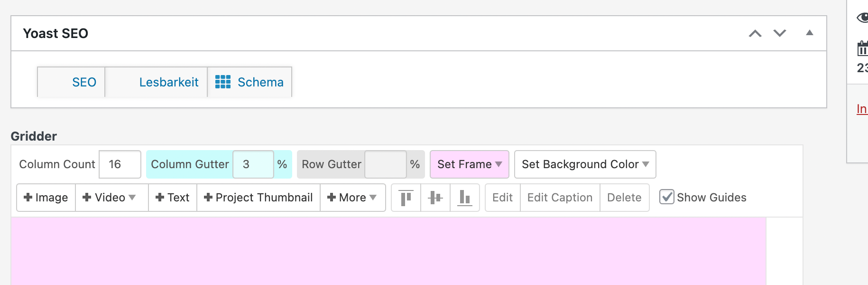This screenshot has height=285, width=868.
Task: Click the visibility eye icon
Action: point(862,18)
